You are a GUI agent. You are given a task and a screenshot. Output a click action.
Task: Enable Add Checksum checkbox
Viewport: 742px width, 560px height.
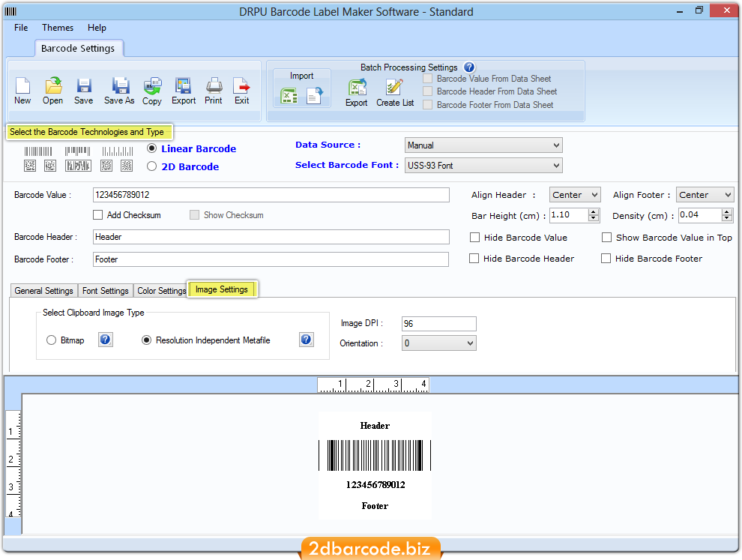98,215
